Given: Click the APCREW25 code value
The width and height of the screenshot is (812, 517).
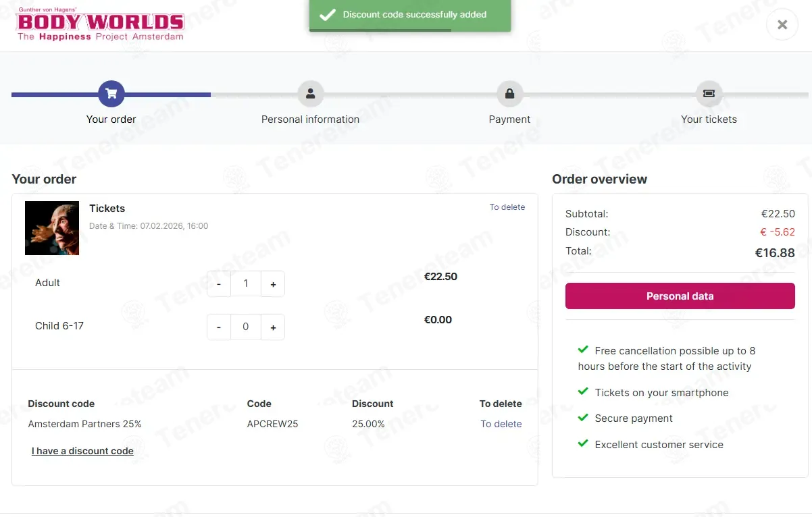Looking at the screenshot, I should [273, 425].
